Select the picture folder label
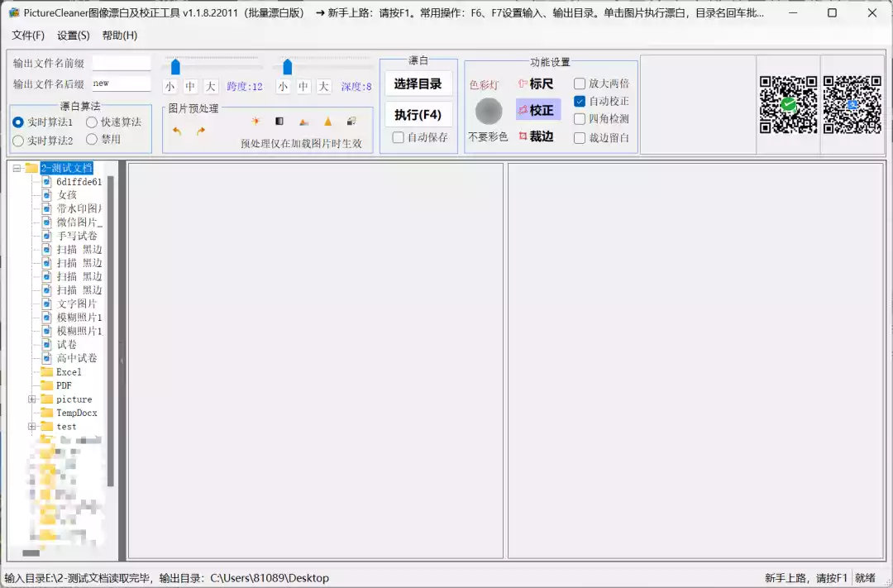Viewport: 893px width, 588px height. 74,399
